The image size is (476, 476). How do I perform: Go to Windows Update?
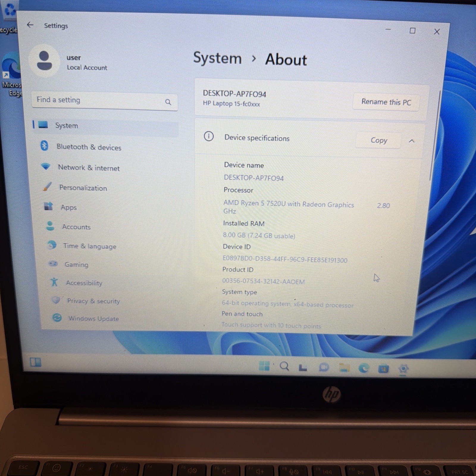93,318
